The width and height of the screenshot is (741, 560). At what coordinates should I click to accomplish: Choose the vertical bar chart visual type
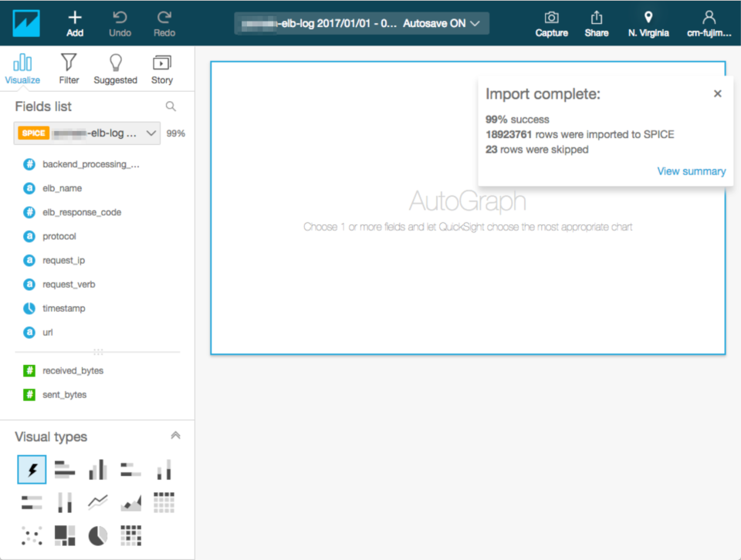(x=96, y=469)
